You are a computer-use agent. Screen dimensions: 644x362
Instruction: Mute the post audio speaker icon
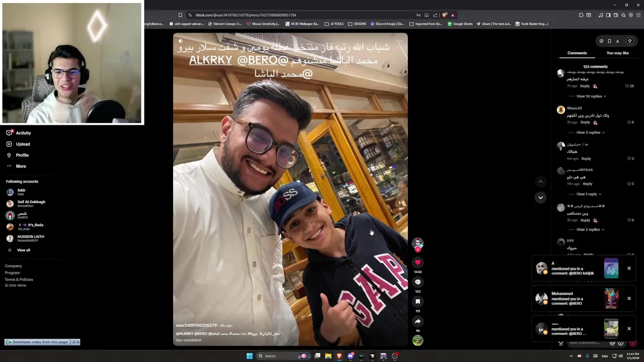(181, 41)
